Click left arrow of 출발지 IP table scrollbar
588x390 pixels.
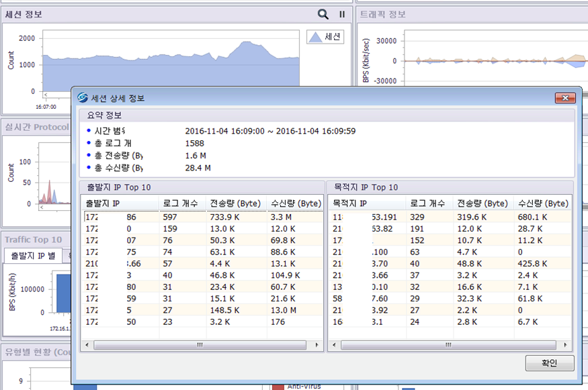coord(87,344)
